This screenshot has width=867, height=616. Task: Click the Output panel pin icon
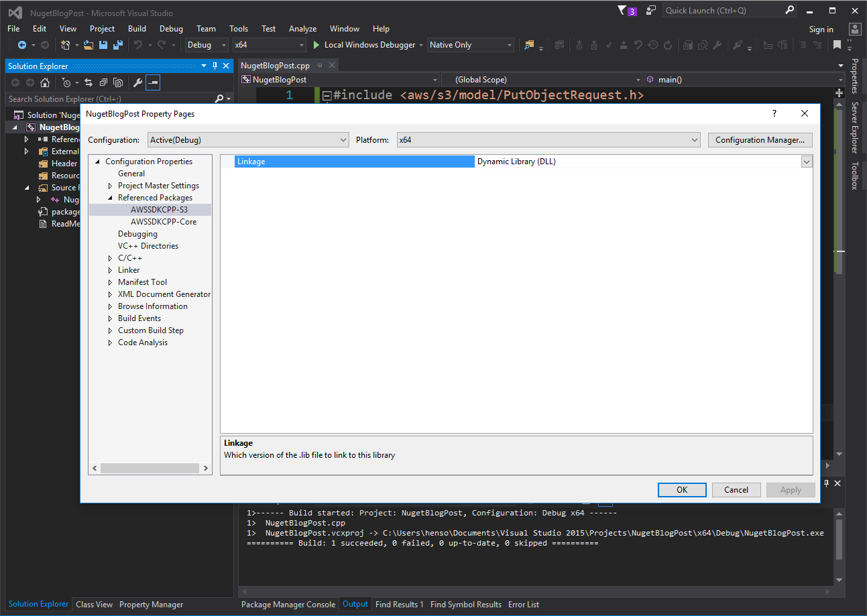click(825, 483)
